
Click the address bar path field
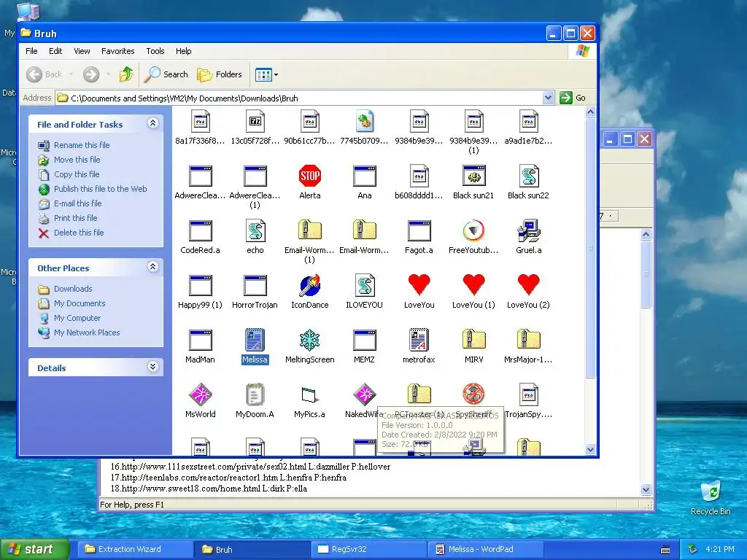(x=305, y=98)
